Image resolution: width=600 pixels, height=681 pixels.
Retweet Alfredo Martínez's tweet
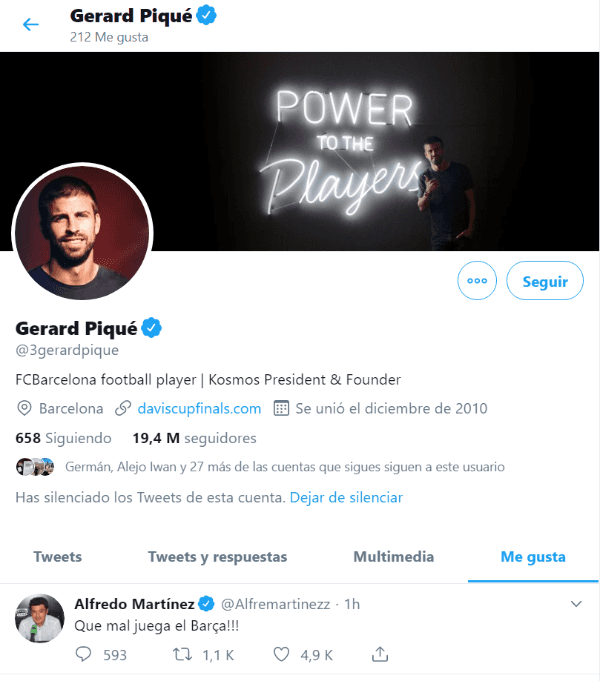183,655
